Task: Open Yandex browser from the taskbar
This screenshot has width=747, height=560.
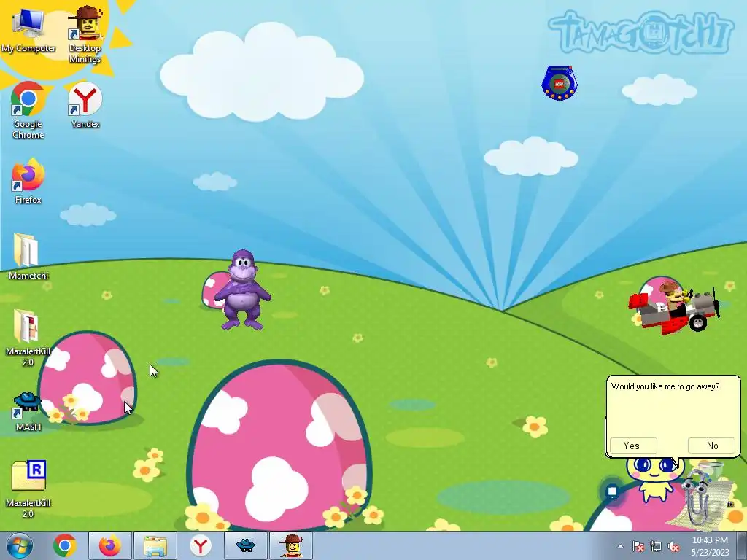Action: (x=201, y=545)
